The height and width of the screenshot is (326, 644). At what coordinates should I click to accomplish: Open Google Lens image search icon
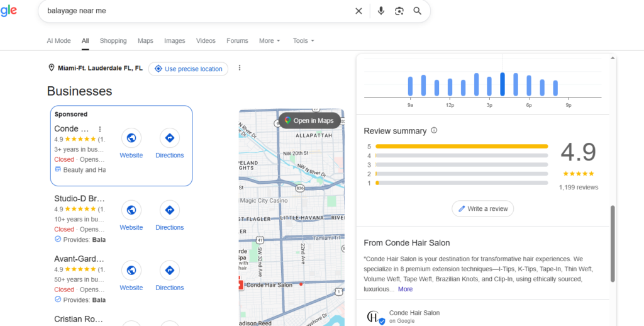[399, 11]
